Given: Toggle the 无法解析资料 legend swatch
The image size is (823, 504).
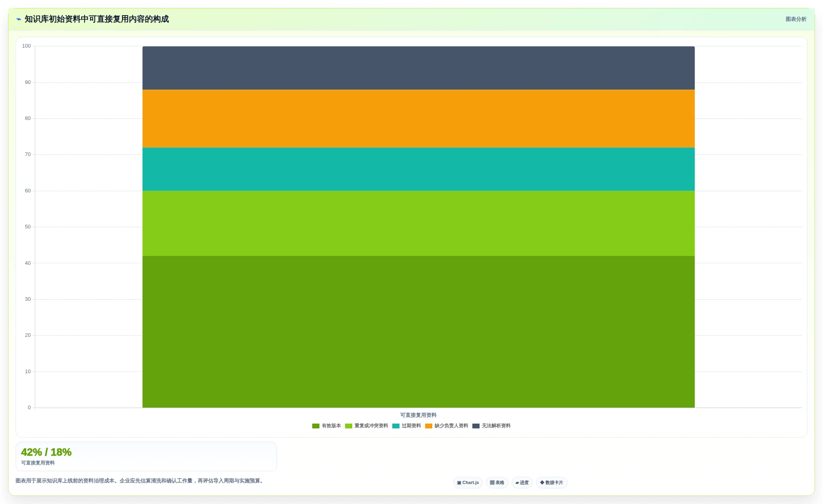Looking at the screenshot, I should (476, 426).
